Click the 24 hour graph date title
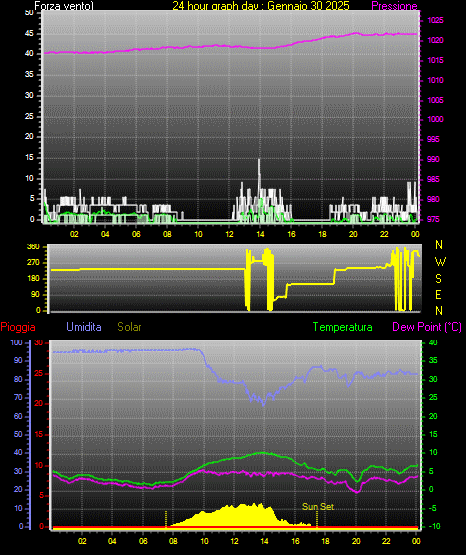This screenshot has height=555, width=466. [261, 6]
